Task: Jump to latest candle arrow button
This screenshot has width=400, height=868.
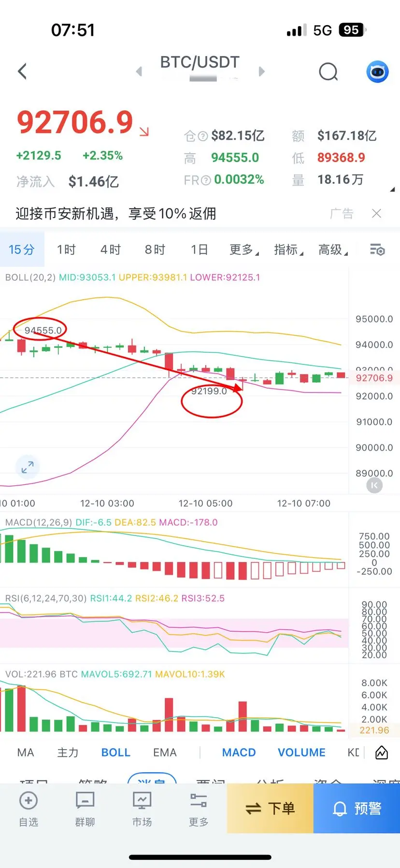Action: tap(374, 485)
